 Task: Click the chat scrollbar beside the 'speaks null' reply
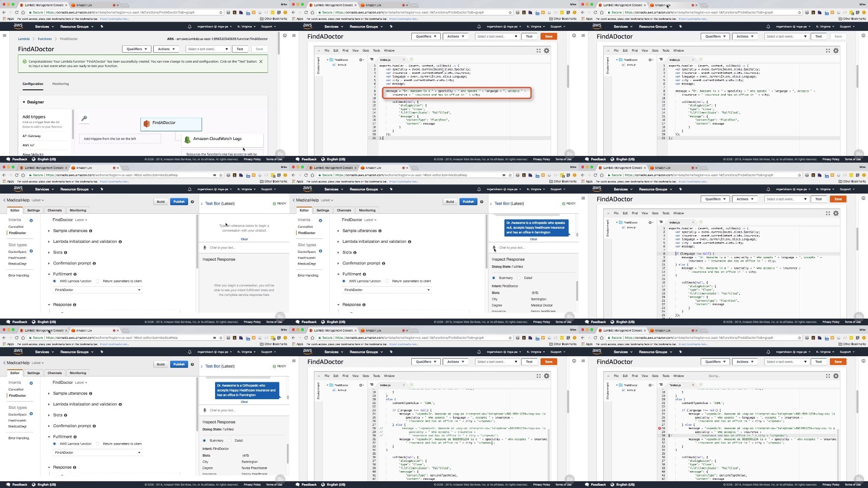tap(577, 235)
